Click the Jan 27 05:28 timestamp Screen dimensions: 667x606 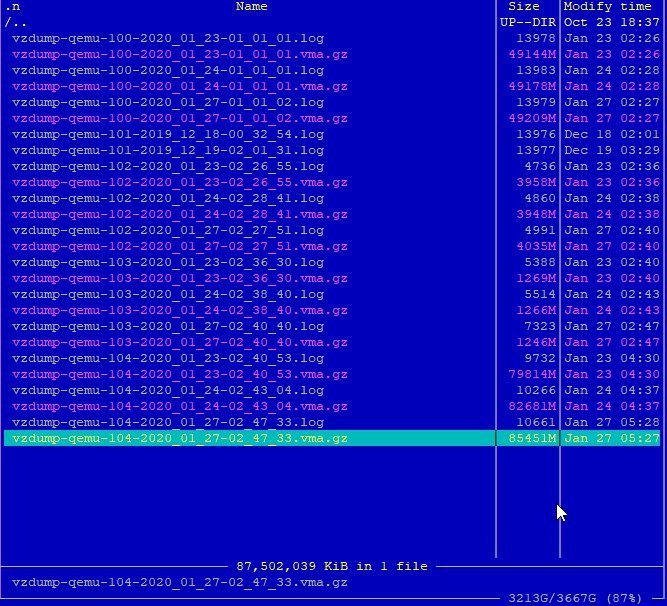pos(612,423)
